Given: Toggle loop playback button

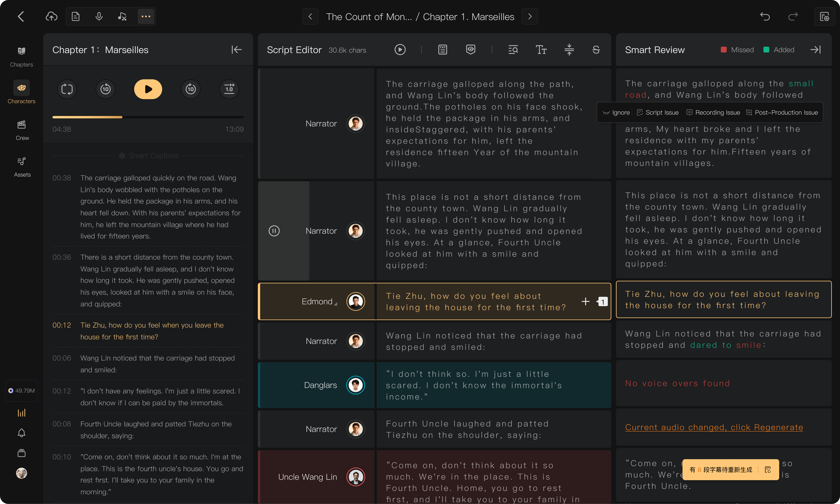Looking at the screenshot, I should [67, 89].
